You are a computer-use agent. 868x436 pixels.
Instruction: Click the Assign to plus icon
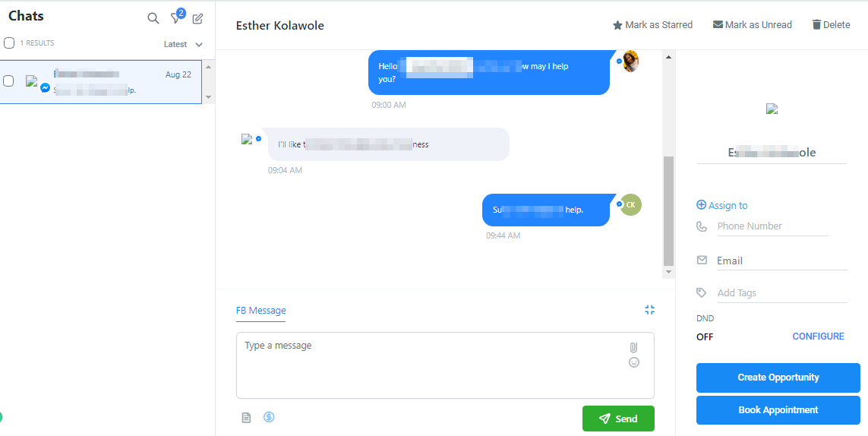[x=701, y=205]
